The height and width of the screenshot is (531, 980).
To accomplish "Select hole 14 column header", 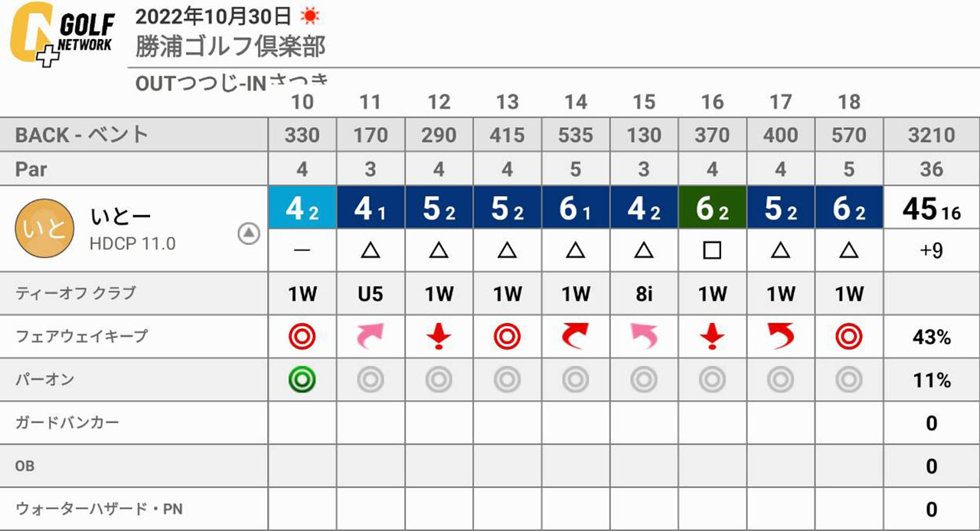I will click(575, 102).
